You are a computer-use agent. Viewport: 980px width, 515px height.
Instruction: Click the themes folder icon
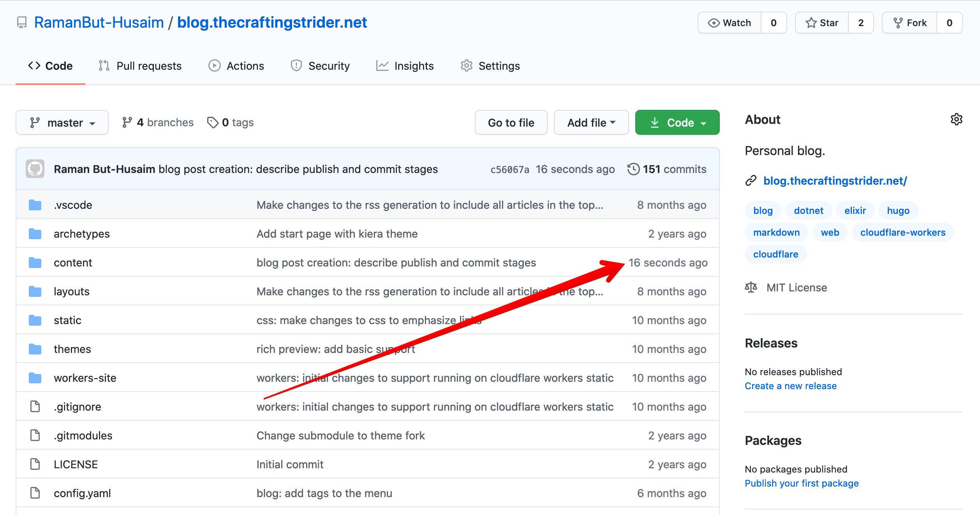click(35, 349)
